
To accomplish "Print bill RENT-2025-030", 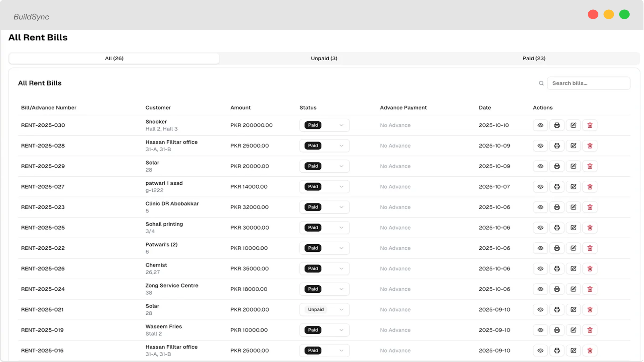I will click(x=557, y=125).
